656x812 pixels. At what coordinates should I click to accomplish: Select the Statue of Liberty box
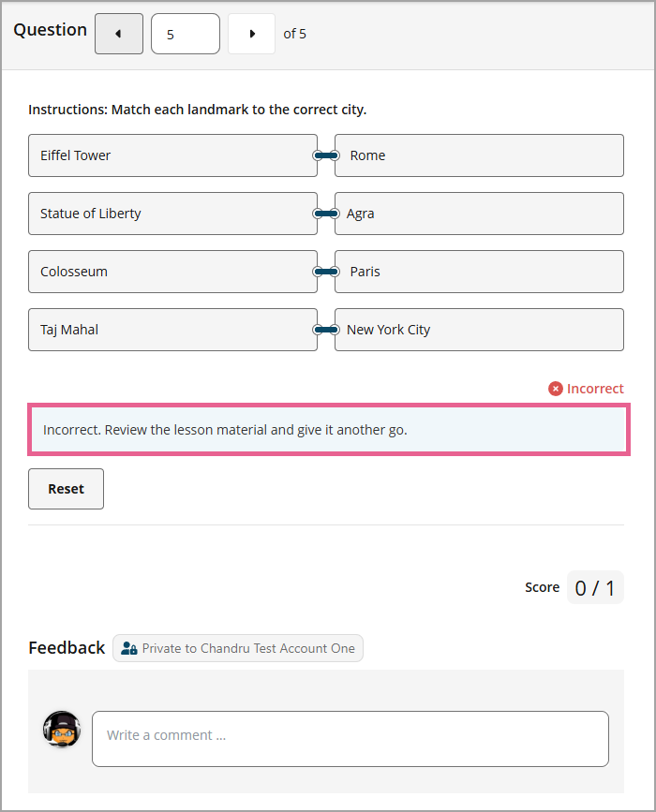coord(172,214)
